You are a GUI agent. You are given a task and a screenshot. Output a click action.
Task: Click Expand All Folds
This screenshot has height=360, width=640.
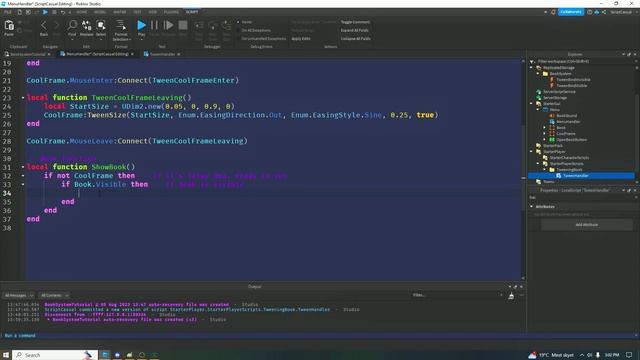pos(354,30)
